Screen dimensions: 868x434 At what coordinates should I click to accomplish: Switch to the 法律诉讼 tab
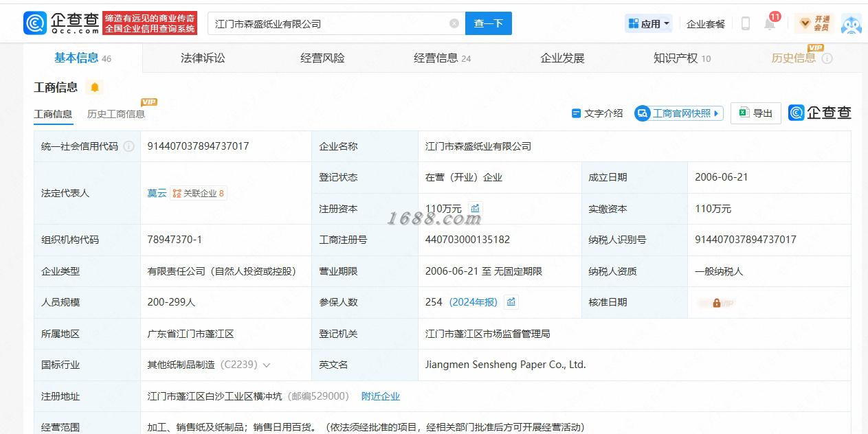pos(203,58)
